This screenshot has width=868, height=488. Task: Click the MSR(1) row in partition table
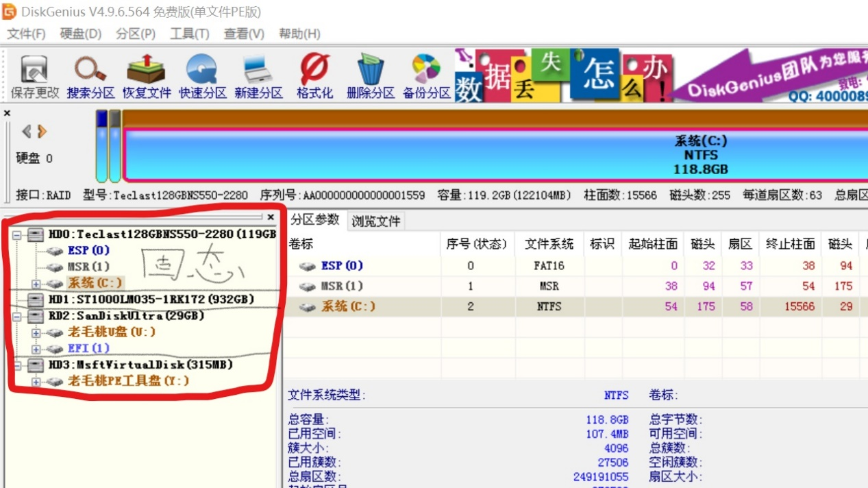576,286
